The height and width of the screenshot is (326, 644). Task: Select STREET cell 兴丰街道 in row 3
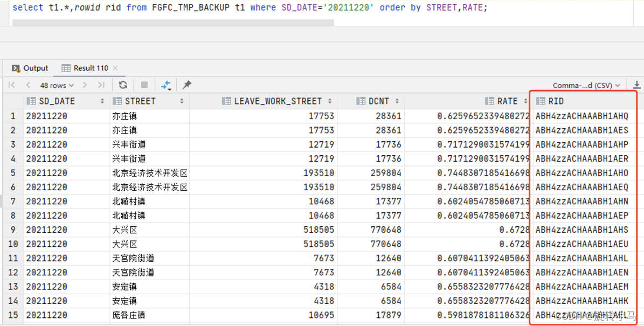point(149,144)
